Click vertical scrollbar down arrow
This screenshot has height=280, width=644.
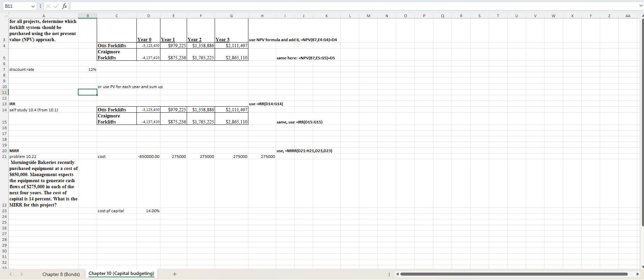pos(643,267)
